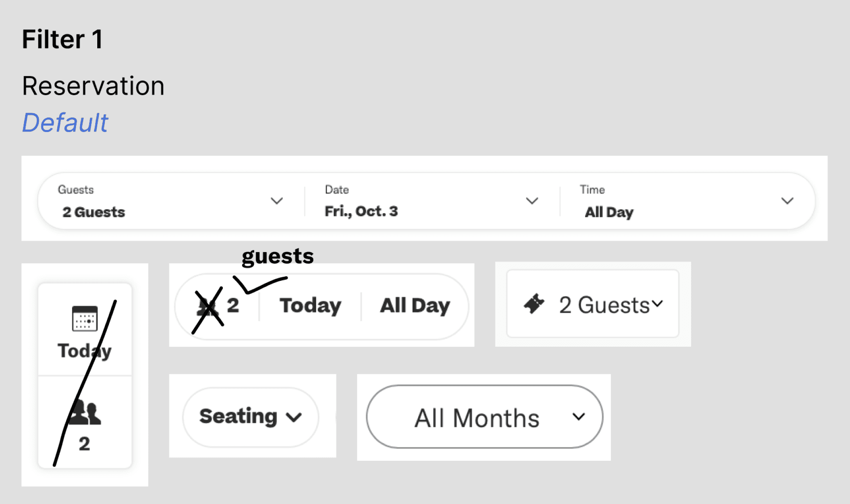The height and width of the screenshot is (504, 850).
Task: Click the 2 Guests value in top bar
Action: tap(94, 212)
